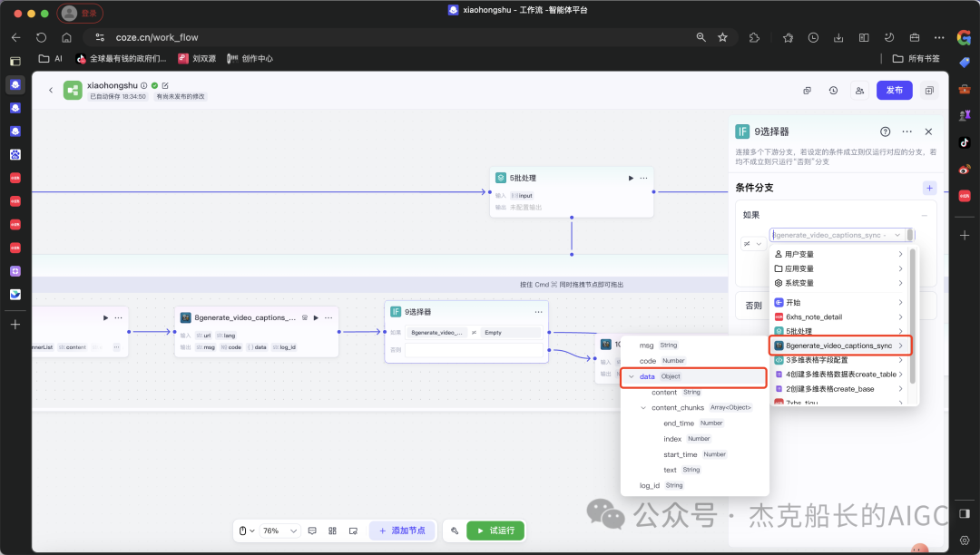Open the 刘双源 bookmark
Screen dimensions: 980x555
tap(197, 59)
